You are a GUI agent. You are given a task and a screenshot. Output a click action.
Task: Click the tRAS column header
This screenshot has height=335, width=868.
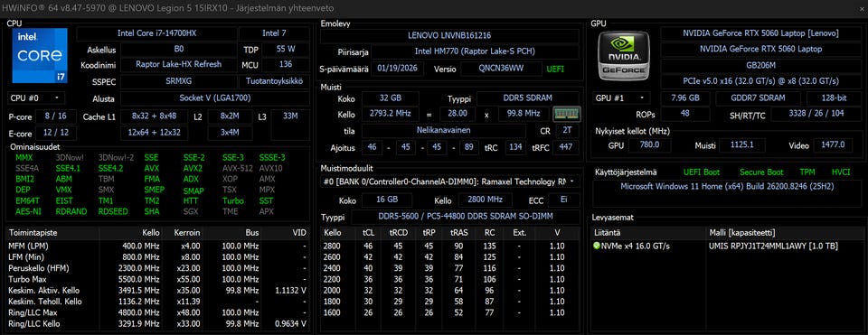(x=459, y=233)
